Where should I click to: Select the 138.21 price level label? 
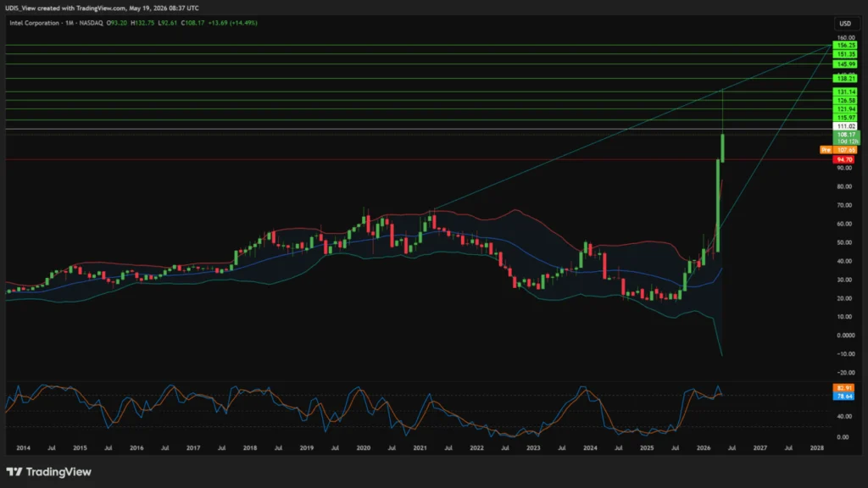846,79
